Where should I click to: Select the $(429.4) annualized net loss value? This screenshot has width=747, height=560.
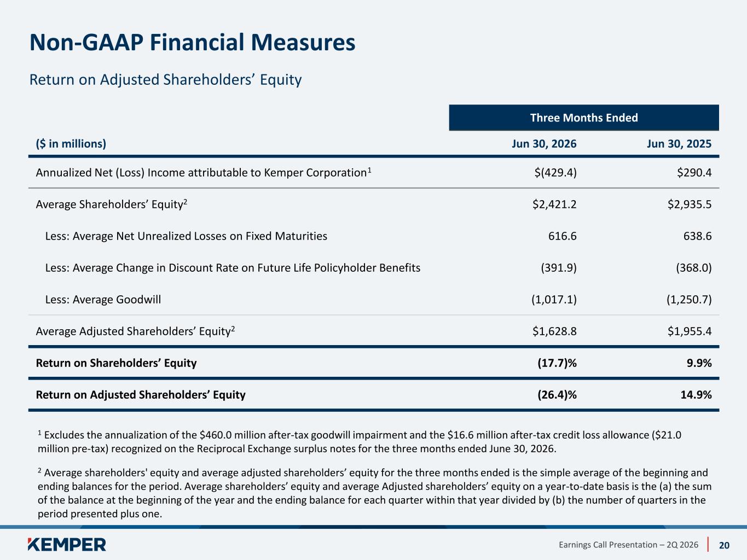(x=555, y=173)
